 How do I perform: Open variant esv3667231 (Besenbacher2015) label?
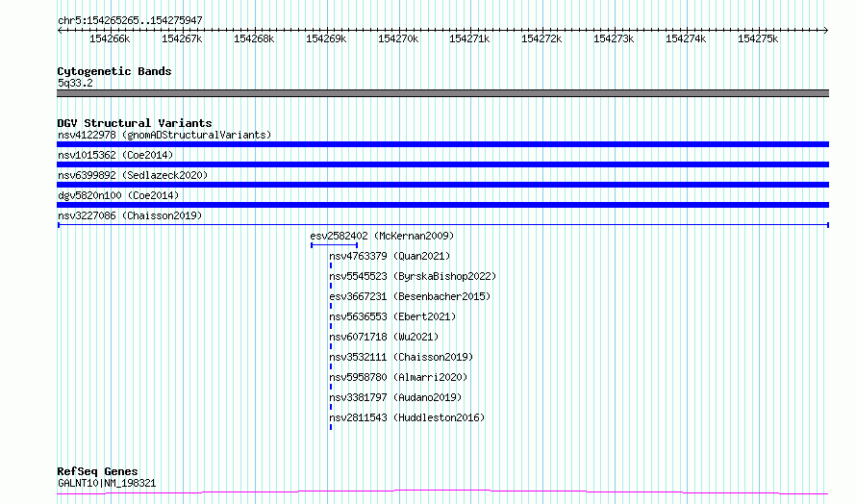pyautogui.click(x=410, y=296)
